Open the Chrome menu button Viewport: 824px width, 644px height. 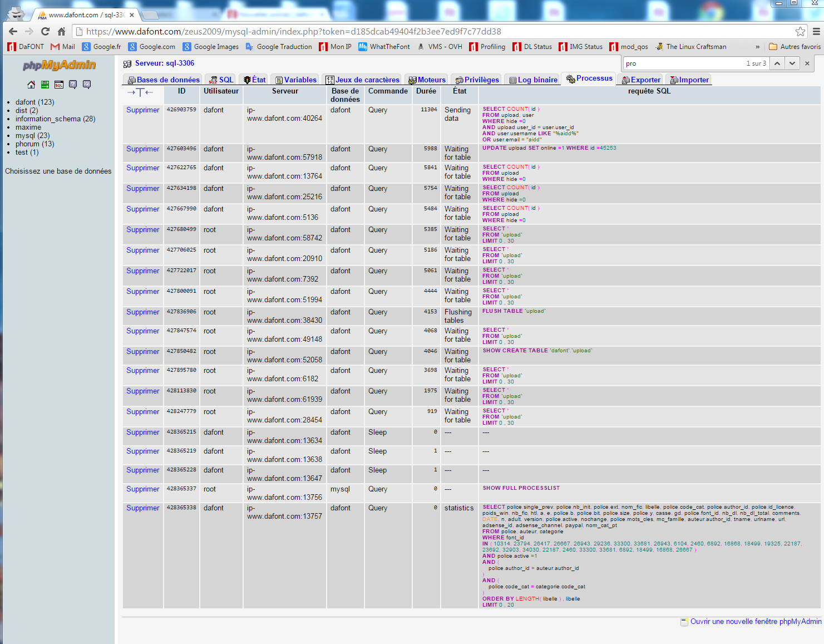(816, 32)
